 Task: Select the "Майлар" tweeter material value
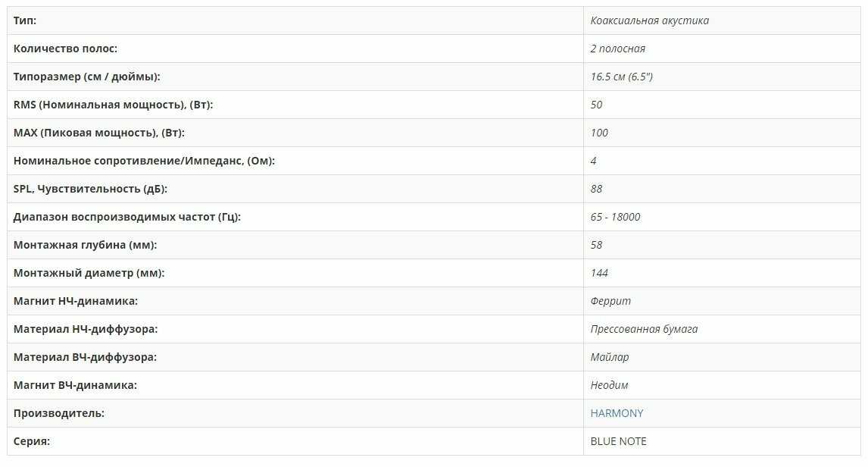pyautogui.click(x=609, y=357)
